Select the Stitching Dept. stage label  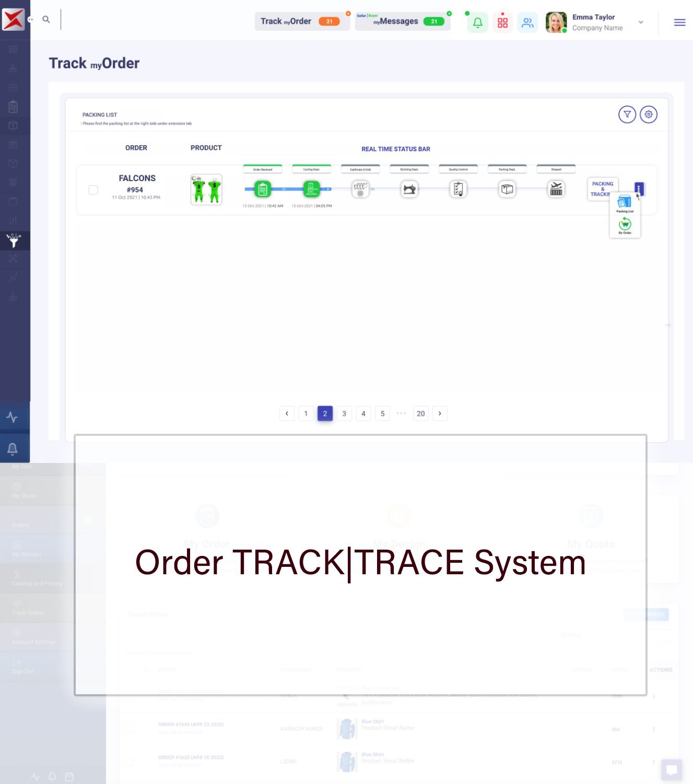tap(409, 169)
